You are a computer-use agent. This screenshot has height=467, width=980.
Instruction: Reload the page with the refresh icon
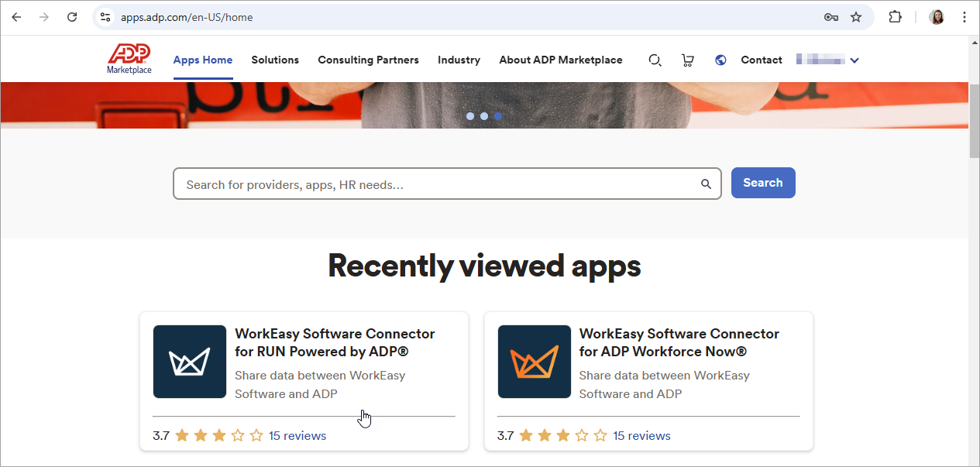tap(72, 17)
